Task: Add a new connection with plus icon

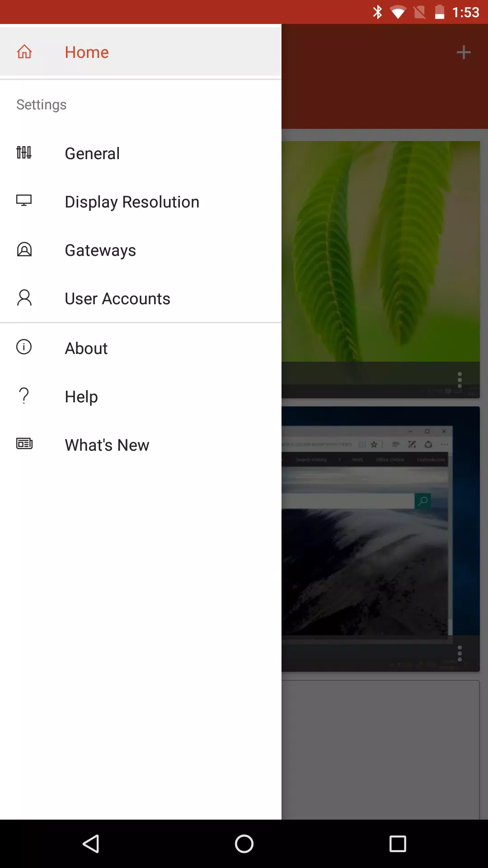Action: pos(464,52)
